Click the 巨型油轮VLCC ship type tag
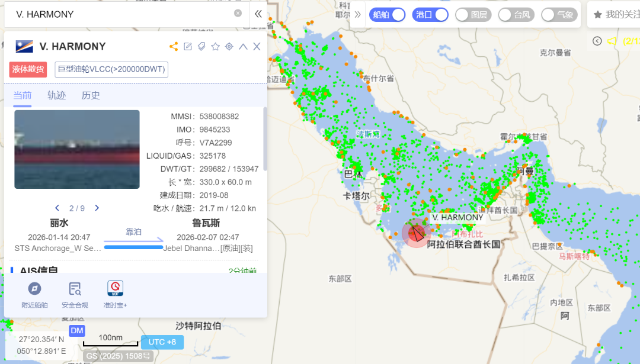The width and height of the screenshot is (640, 364). click(x=111, y=69)
